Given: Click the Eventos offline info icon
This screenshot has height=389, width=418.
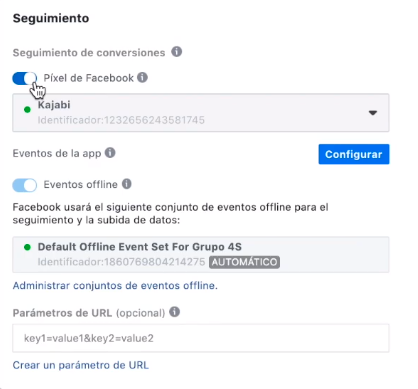Looking at the screenshot, I should click(127, 184).
